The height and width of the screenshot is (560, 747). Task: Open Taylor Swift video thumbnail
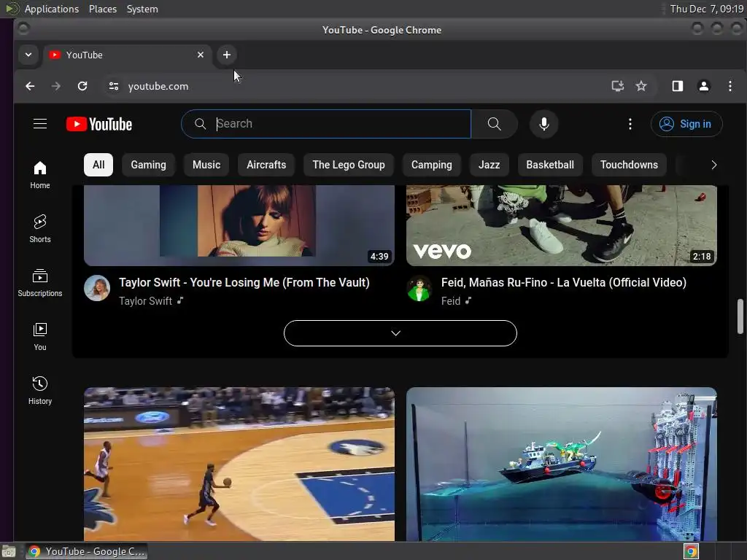coord(239,225)
